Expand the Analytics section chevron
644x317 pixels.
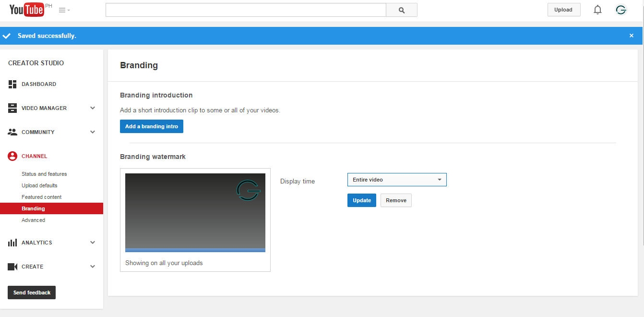[93, 243]
